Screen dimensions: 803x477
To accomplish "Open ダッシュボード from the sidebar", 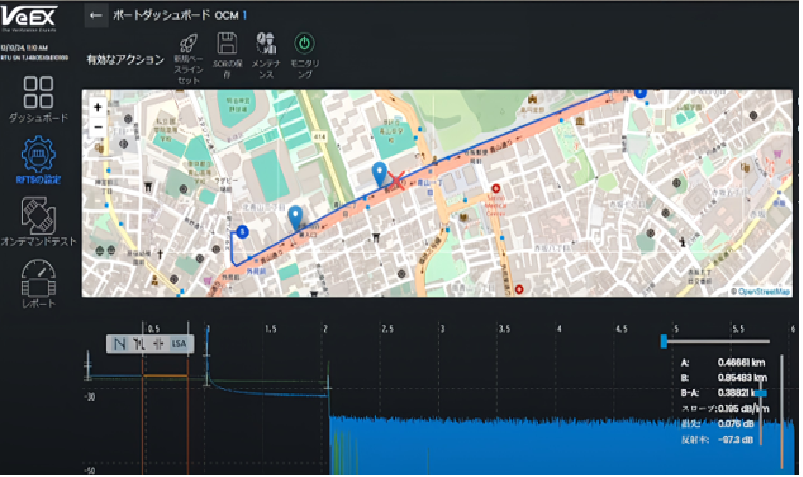I will [38, 100].
